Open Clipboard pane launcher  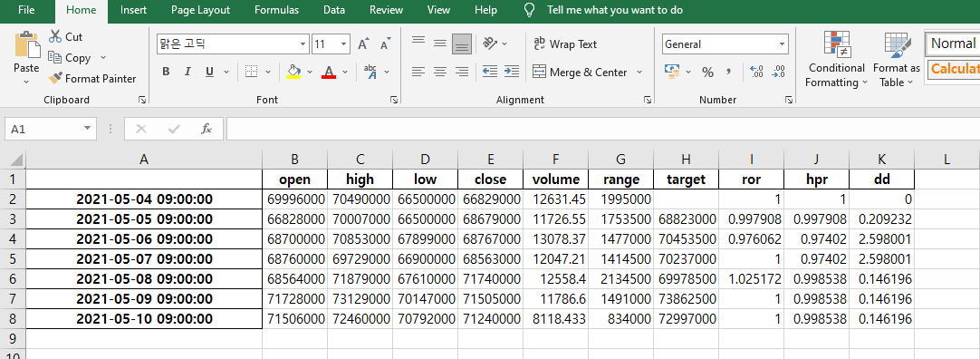[142, 100]
